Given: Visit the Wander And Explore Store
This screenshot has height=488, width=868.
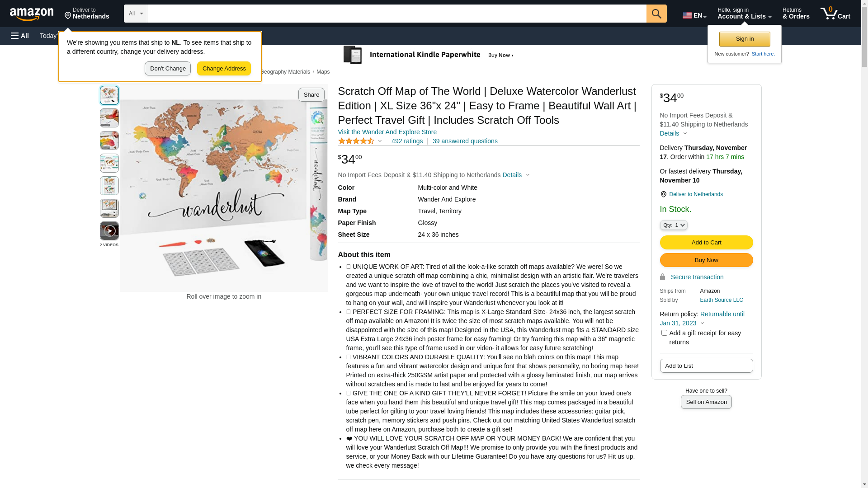Looking at the screenshot, I should (x=387, y=132).
